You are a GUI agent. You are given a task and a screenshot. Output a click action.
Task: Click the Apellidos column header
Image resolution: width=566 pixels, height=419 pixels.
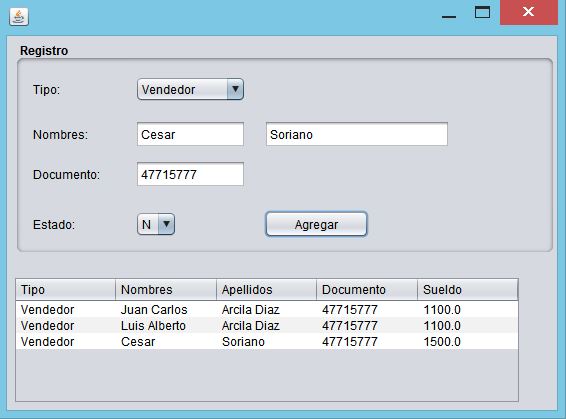266,290
